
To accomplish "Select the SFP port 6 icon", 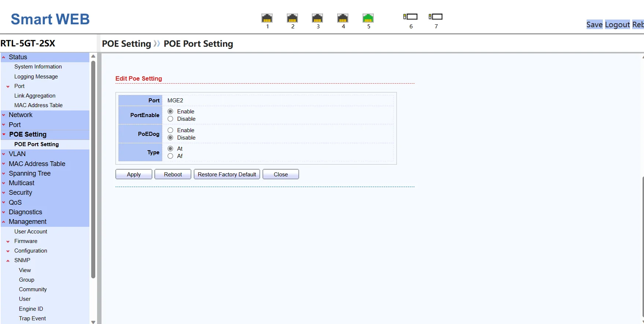I will tap(410, 17).
